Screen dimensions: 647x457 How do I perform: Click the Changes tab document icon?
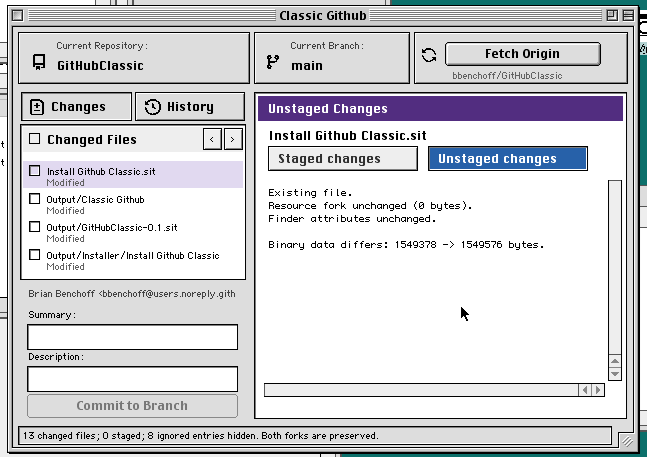click(37, 107)
